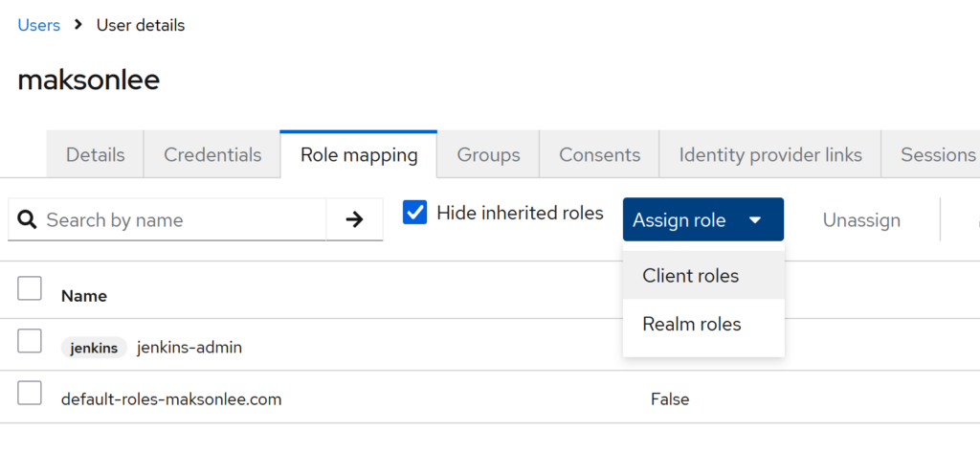Click the magnifier icon in search box

click(x=29, y=220)
